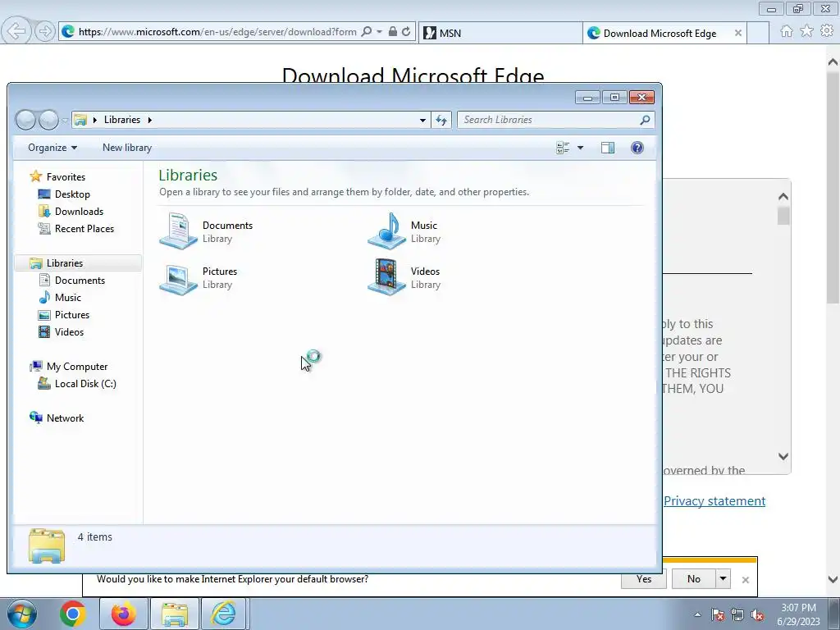The image size is (840, 630).
Task: Click the Explorer back navigation button
Action: click(25, 120)
